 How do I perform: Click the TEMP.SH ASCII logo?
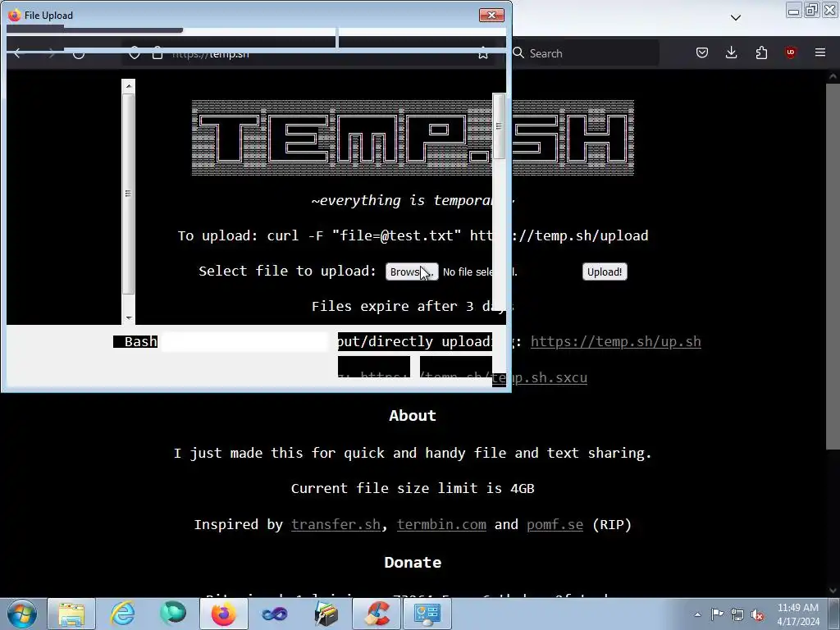[413, 138]
